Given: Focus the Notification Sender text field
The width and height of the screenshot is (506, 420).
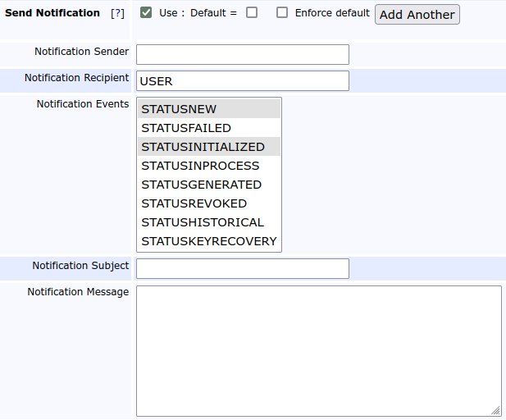Looking at the screenshot, I should click(x=242, y=55).
